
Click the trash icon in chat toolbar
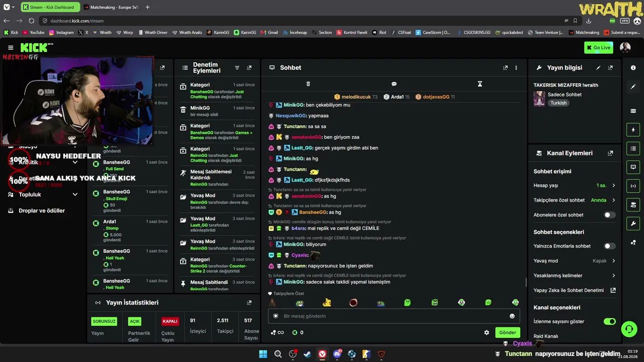pos(308,84)
